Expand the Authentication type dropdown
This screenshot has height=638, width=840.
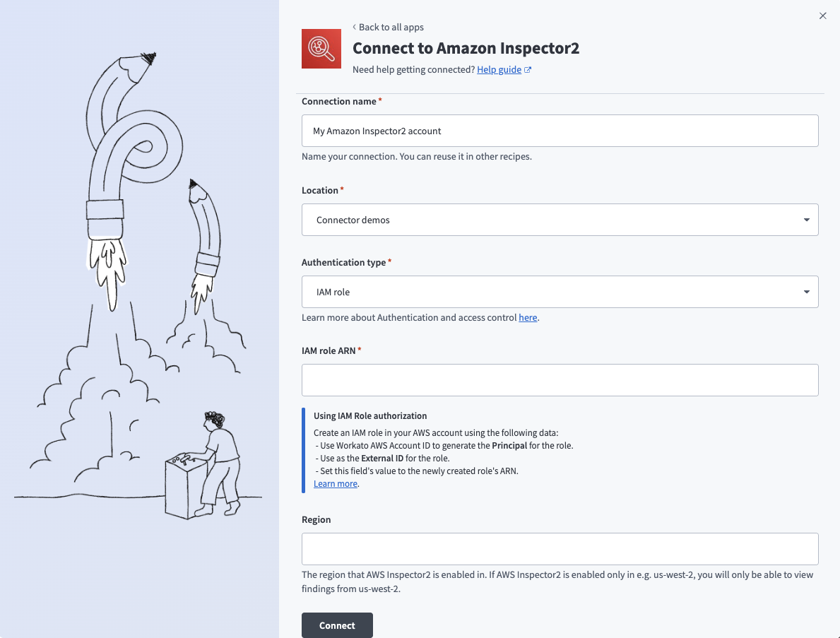[560, 292]
